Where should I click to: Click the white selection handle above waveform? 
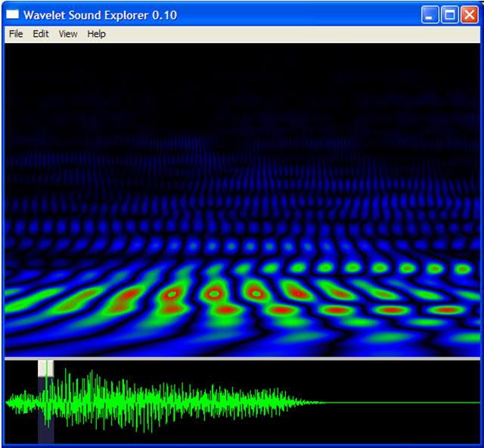pyautogui.click(x=45, y=368)
